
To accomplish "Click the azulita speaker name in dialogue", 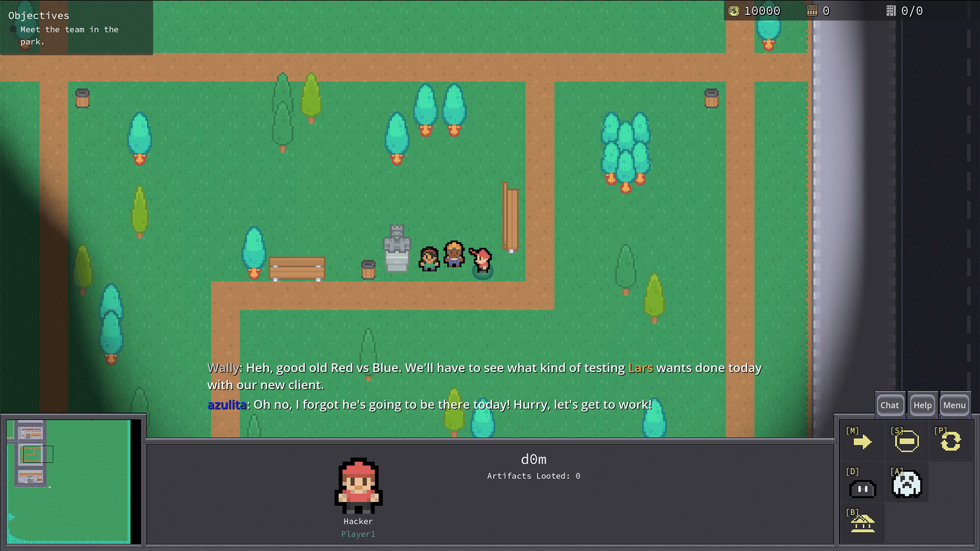I will click(227, 405).
